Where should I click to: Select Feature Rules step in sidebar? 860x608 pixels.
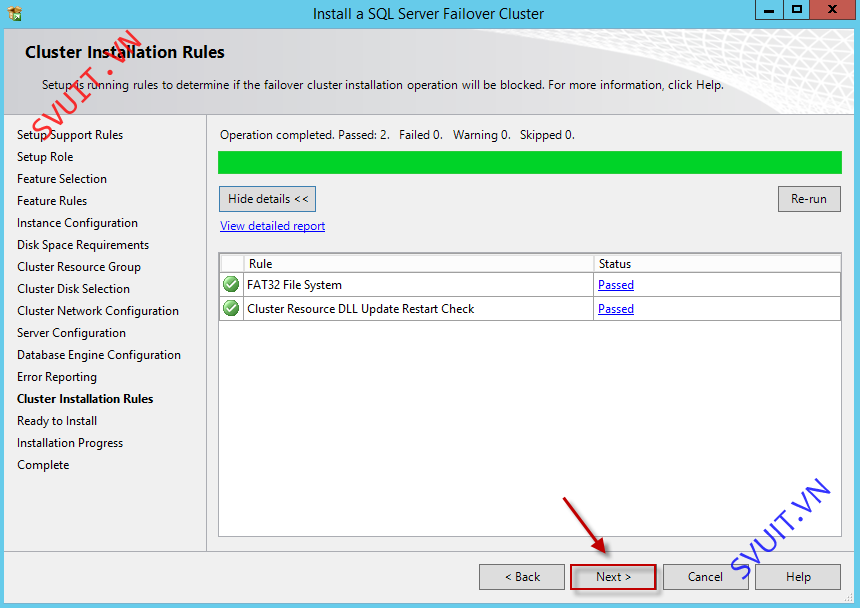coord(52,201)
